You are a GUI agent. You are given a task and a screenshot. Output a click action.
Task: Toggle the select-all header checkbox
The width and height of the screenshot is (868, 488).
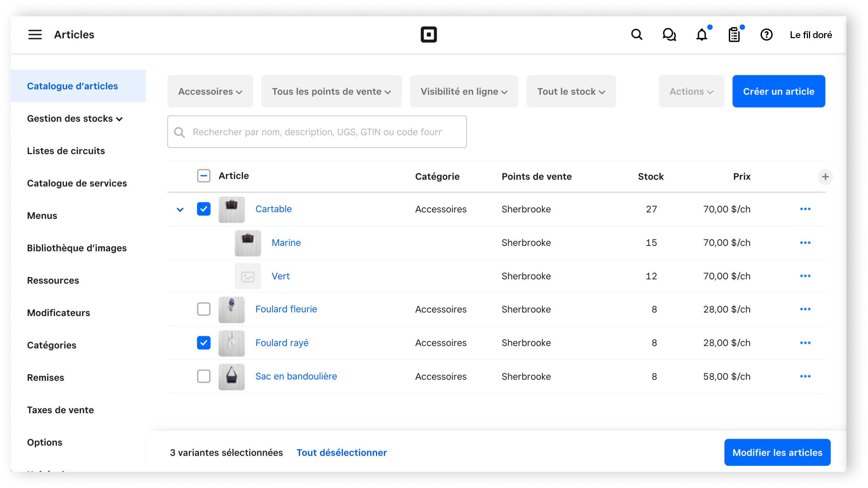[204, 176]
